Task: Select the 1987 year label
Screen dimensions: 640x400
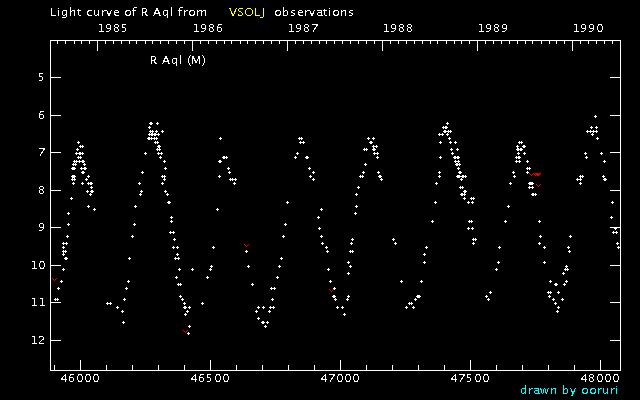Action: pos(303,29)
